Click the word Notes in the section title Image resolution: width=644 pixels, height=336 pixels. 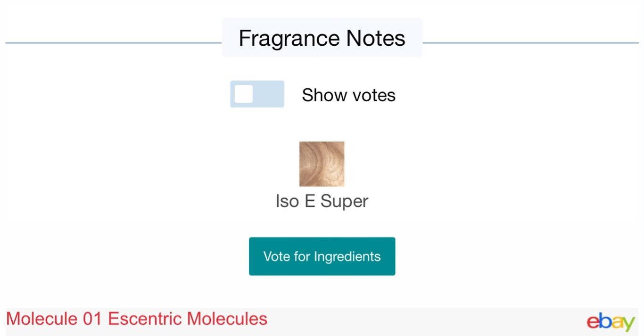click(x=376, y=38)
